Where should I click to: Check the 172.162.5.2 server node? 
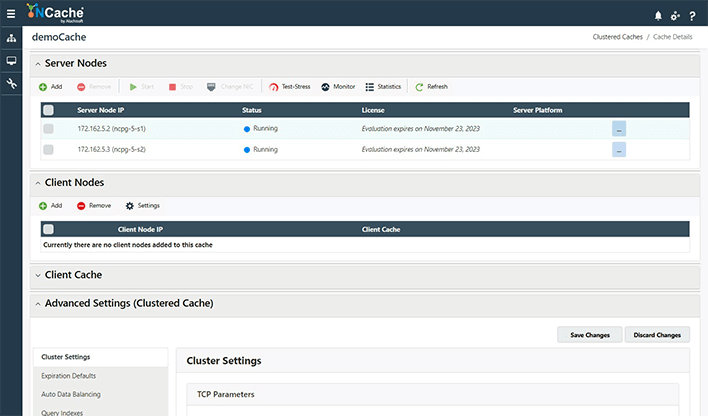48,129
